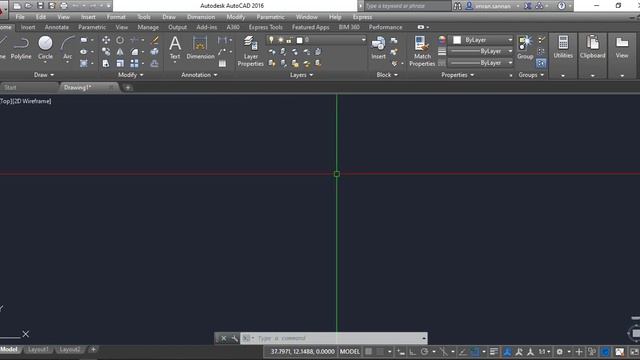Open the lineweight ByLayer dropdown

(480, 51)
